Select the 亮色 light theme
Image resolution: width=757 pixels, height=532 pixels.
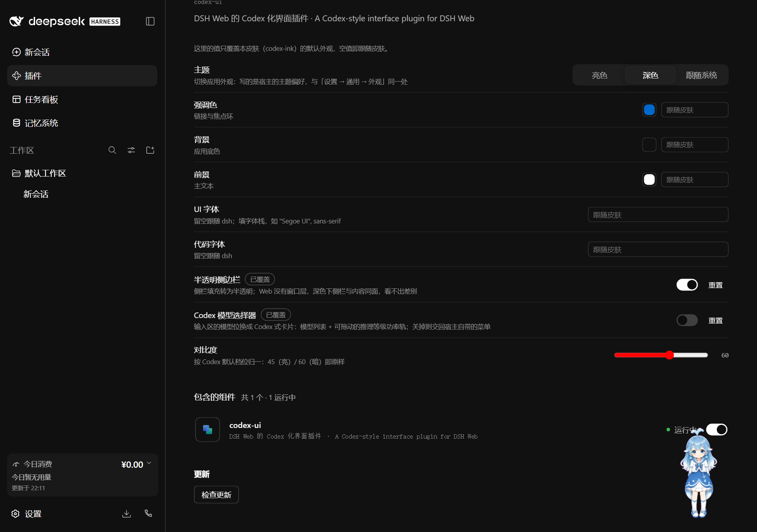point(600,75)
